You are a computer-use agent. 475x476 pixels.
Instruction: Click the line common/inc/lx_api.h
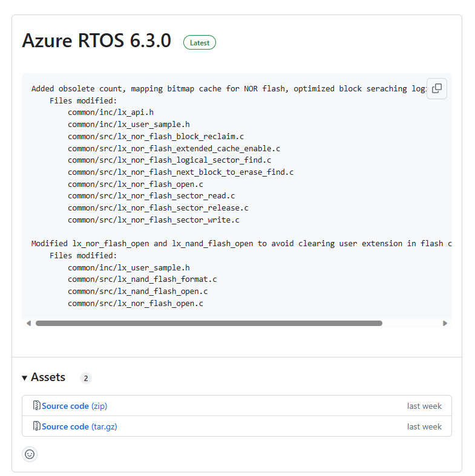pyautogui.click(x=111, y=112)
